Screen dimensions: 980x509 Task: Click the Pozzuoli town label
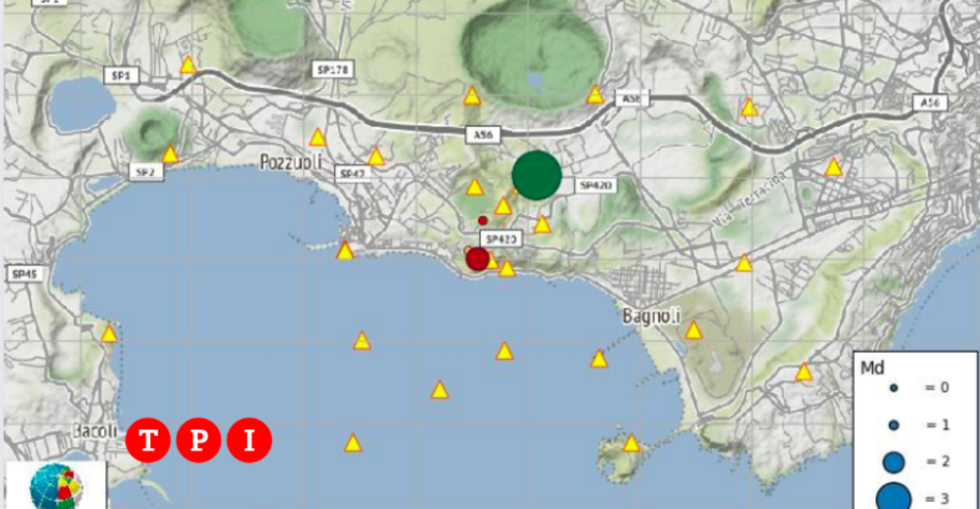291,162
